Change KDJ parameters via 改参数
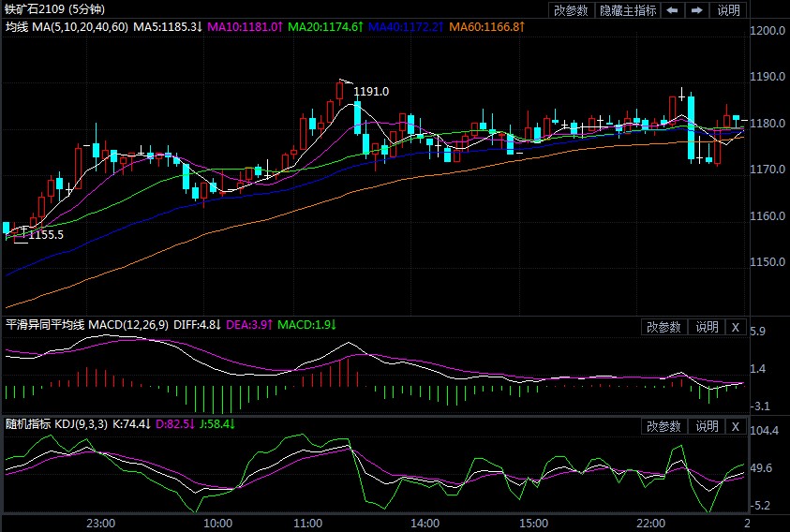This screenshot has width=790, height=532. 663,426
